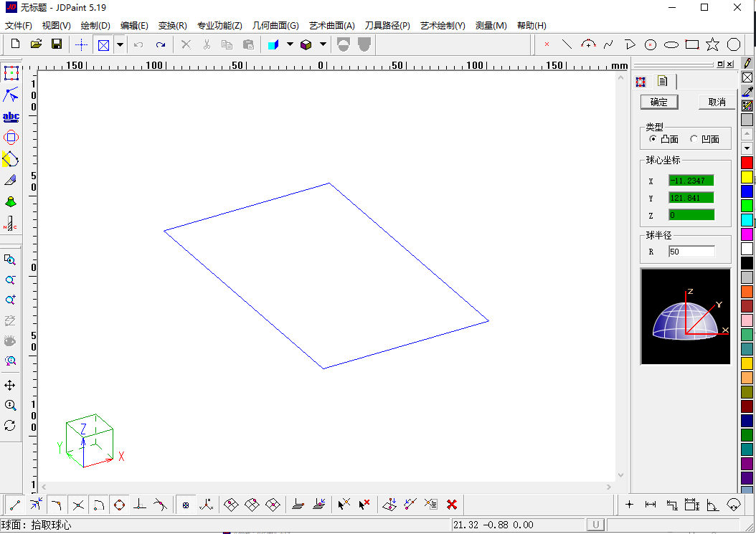Pick the yellow color swatch
Image resolution: width=756 pixels, height=534 pixels.
[x=747, y=177]
